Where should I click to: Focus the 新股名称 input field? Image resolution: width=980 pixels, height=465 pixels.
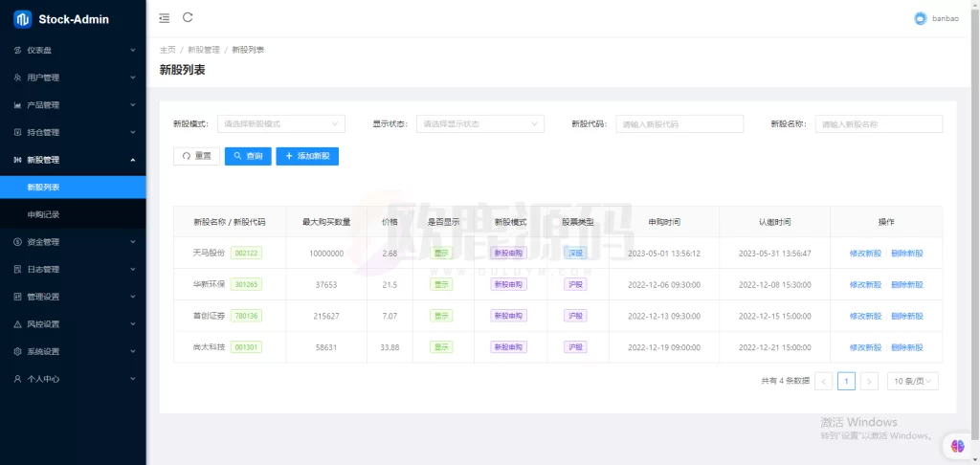point(879,123)
